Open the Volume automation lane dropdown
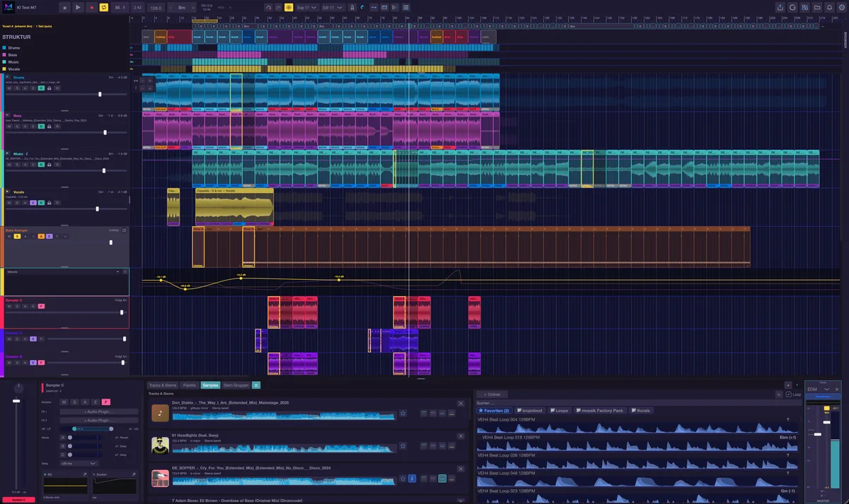The width and height of the screenshot is (849, 504). [63, 271]
